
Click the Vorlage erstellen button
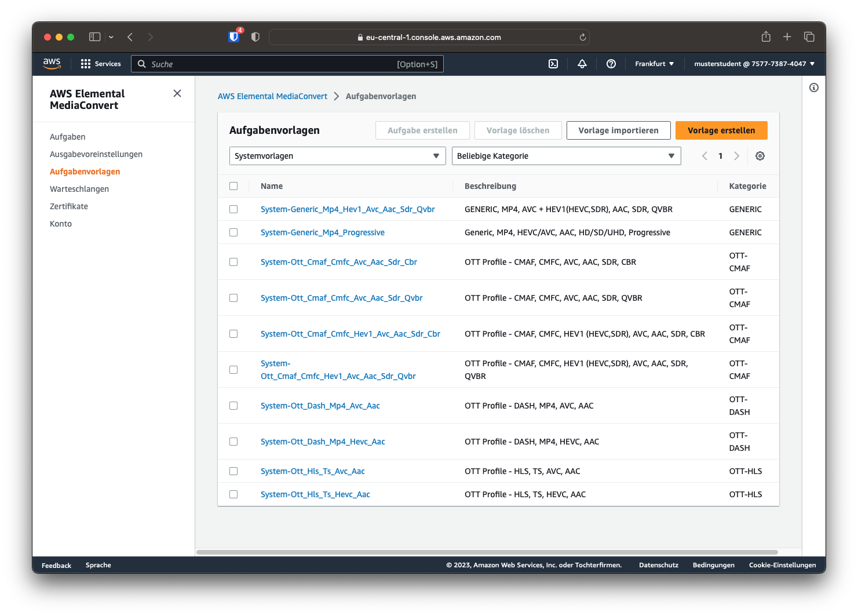[x=721, y=130]
